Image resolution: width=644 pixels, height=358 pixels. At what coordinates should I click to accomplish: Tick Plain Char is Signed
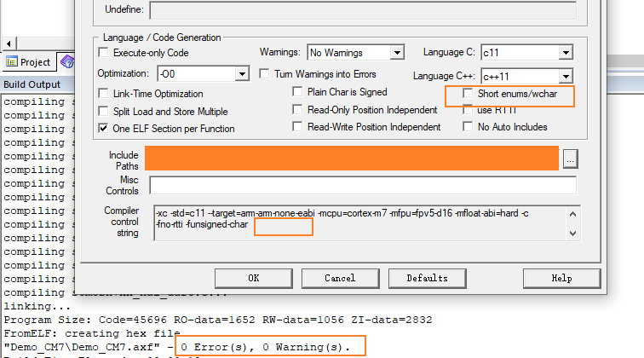click(x=297, y=92)
